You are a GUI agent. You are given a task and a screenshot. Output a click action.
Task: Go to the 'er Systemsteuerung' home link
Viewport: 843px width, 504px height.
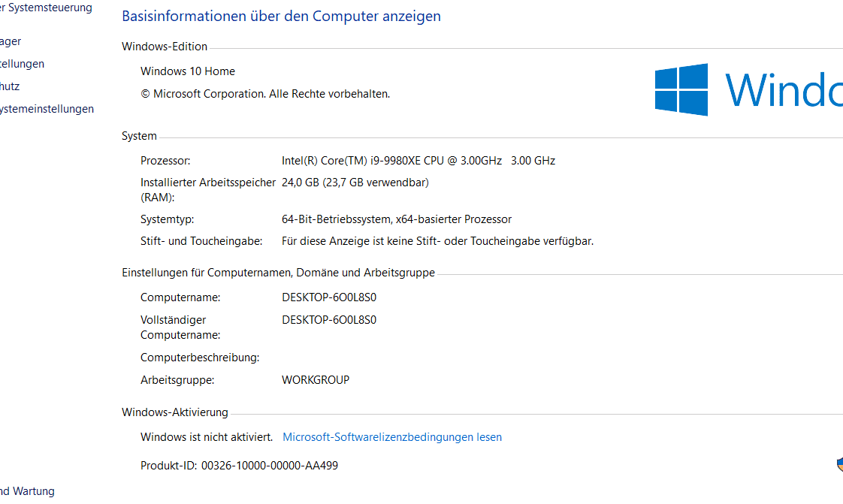click(x=47, y=8)
